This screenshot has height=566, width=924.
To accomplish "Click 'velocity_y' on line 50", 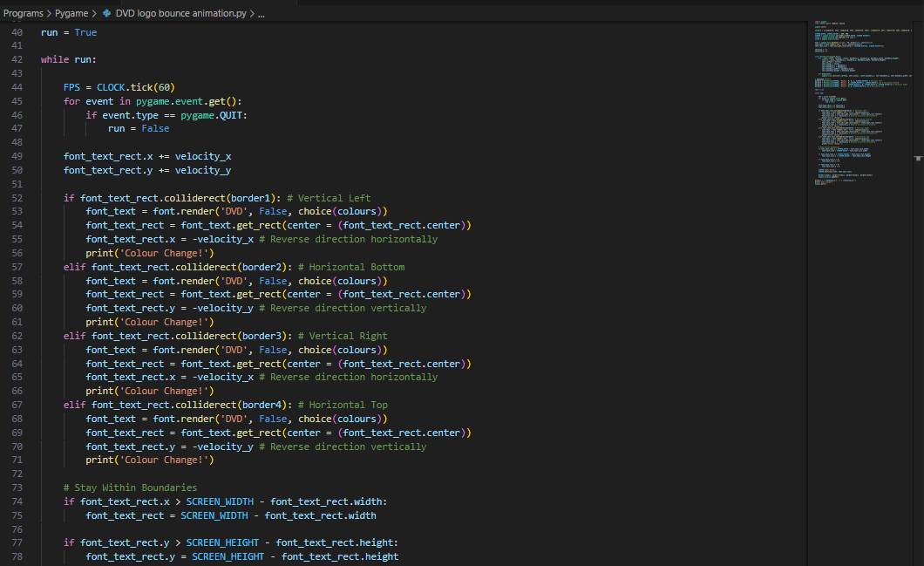I will pyautogui.click(x=203, y=170).
